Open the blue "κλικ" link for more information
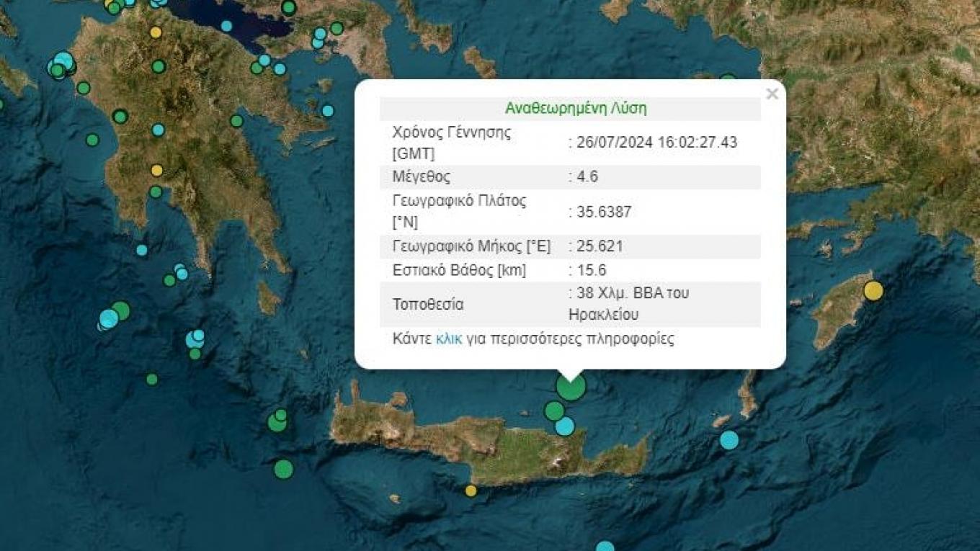The width and height of the screenshot is (980, 551). 448,339
